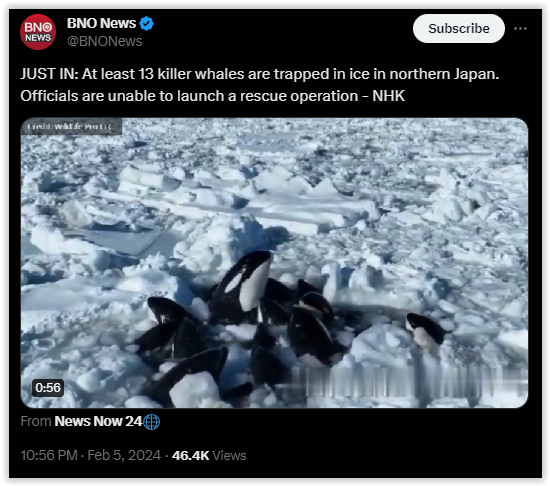Click the 0:56 video duration badge
The width and height of the screenshot is (550, 486).
[48, 388]
